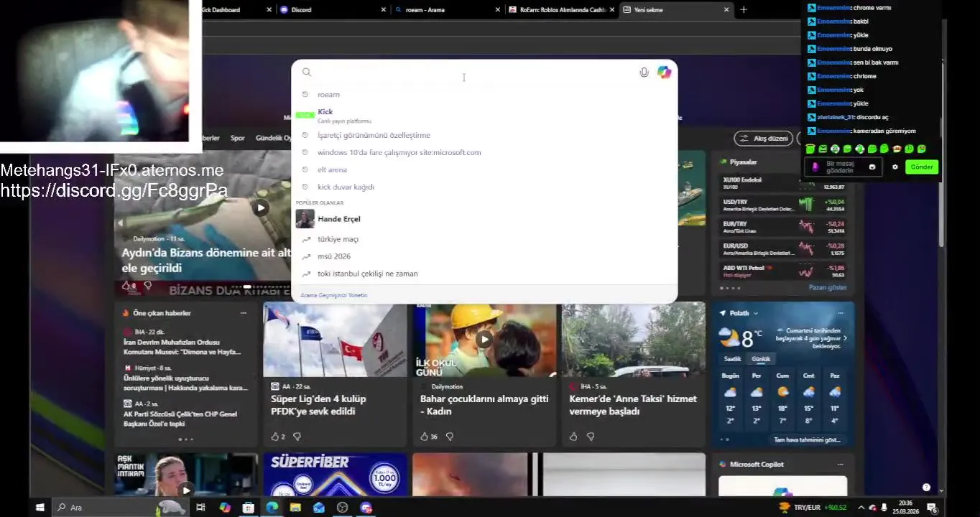Open Microsoft Store from the taskbar
Viewport: 980px width, 517px height.
248,508
